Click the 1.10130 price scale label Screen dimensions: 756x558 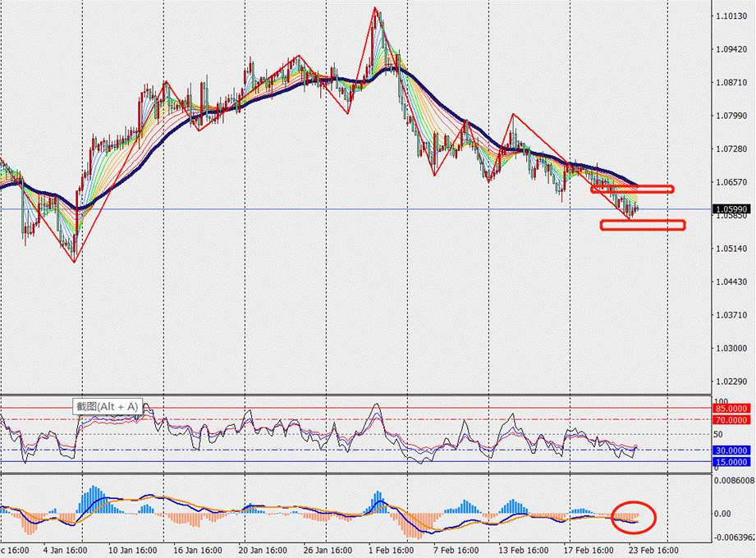pyautogui.click(x=731, y=16)
